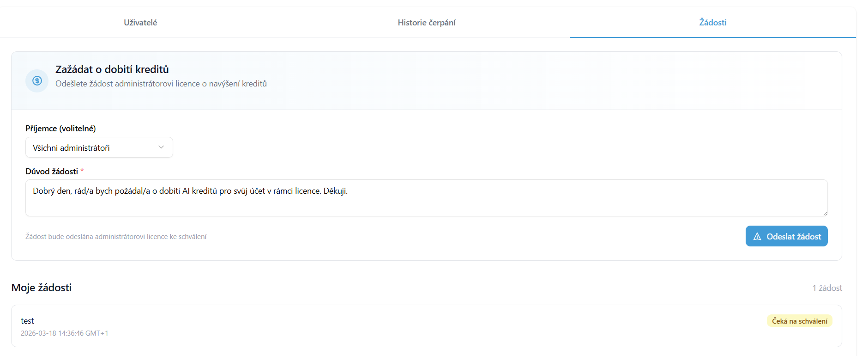This screenshot has height=356, width=868.
Task: Click the dollar coin credits icon
Action: pos(37,81)
